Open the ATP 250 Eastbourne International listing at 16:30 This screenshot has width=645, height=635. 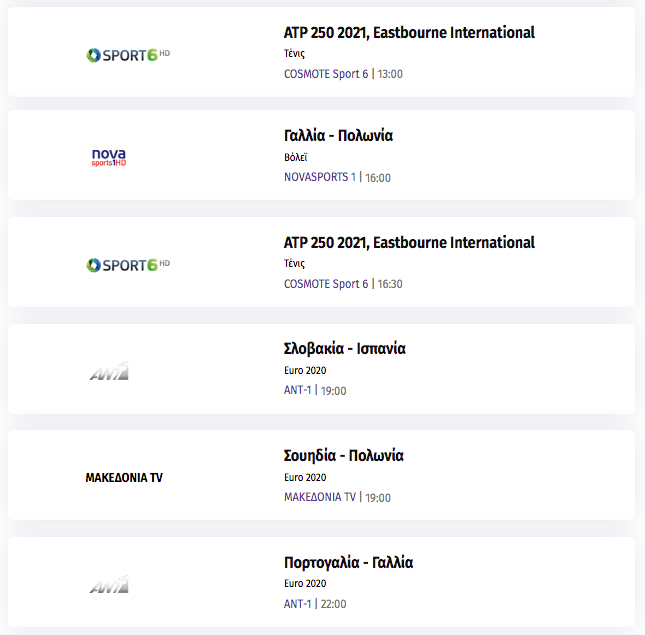coord(409,243)
